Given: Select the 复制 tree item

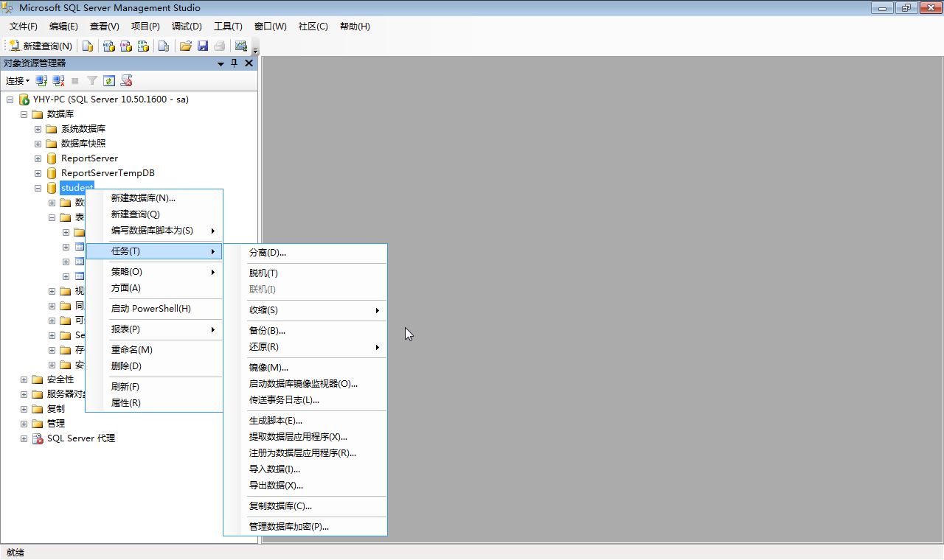Looking at the screenshot, I should click(55, 409).
